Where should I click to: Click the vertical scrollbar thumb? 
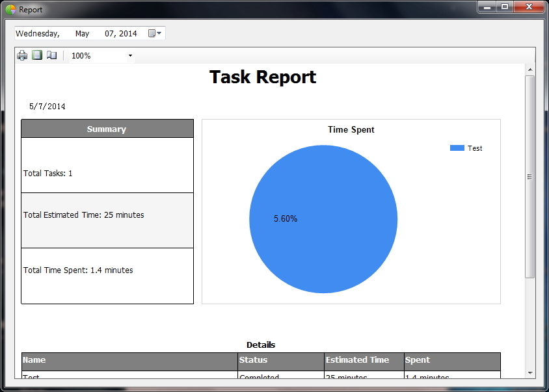[530, 176]
